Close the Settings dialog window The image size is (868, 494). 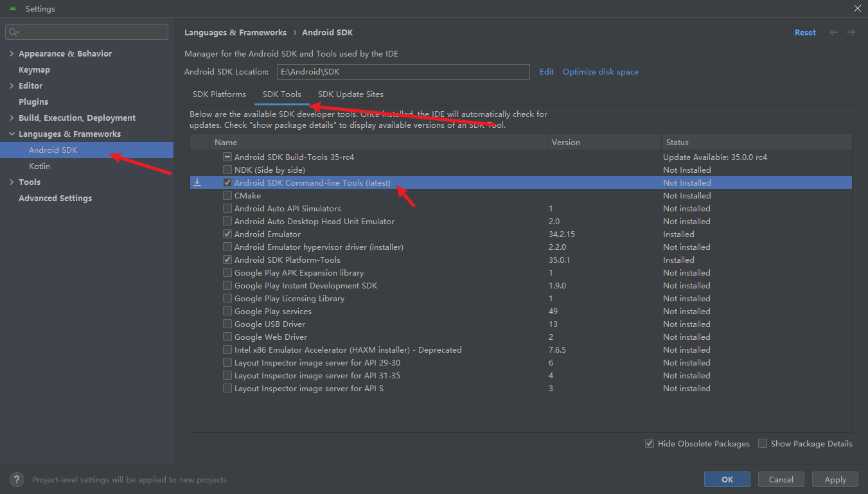[x=857, y=8]
